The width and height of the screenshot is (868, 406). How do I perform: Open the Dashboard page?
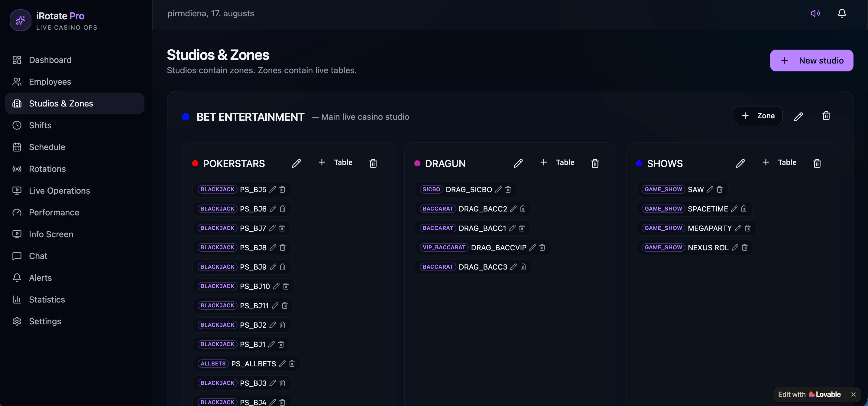tap(74, 60)
